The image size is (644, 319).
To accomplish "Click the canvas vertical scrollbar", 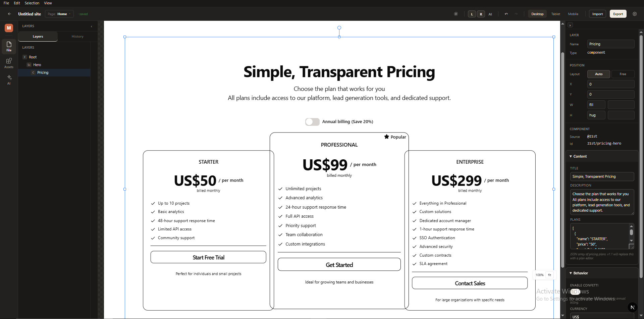I will [562, 159].
